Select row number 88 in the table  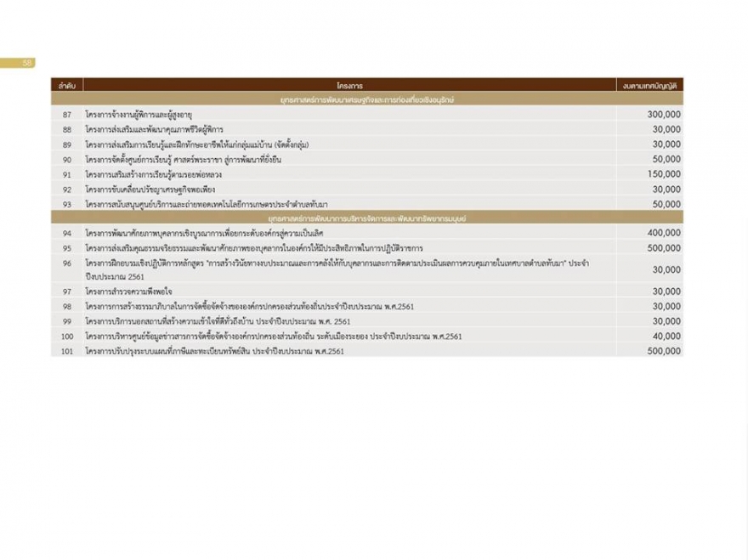(67, 129)
